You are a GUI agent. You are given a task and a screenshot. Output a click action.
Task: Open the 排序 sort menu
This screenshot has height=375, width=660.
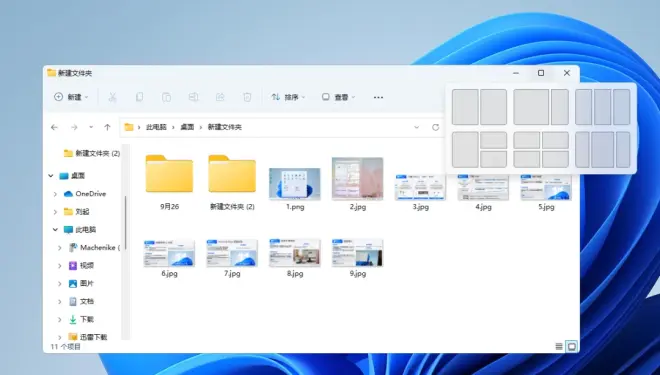(288, 97)
